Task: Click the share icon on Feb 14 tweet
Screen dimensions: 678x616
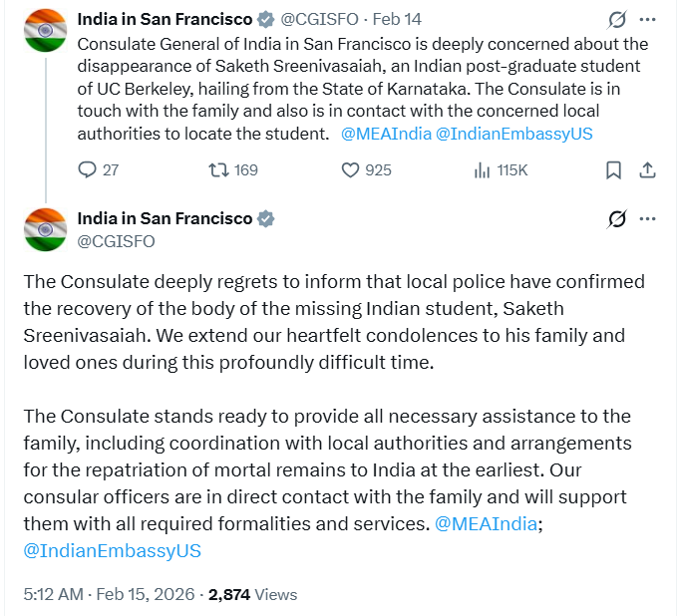Action: (x=647, y=170)
